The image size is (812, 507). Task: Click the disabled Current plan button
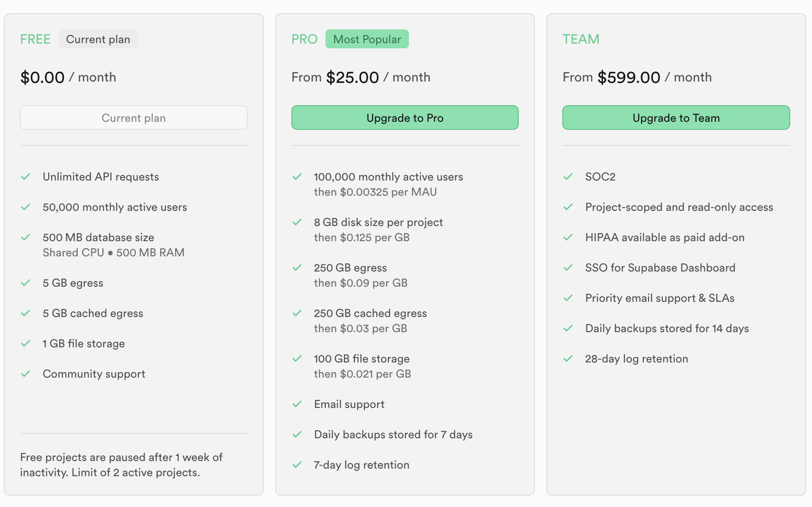(x=134, y=118)
